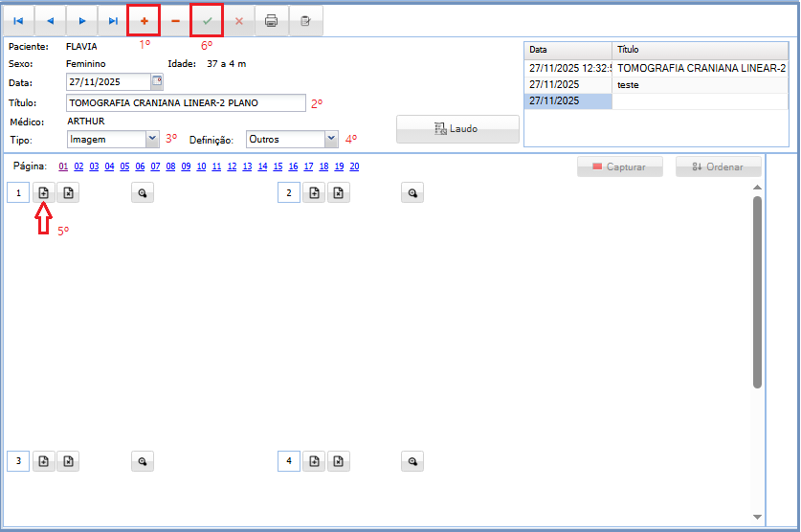Click the green checkmark save icon
The height and width of the screenshot is (532, 801).
tap(207, 20)
